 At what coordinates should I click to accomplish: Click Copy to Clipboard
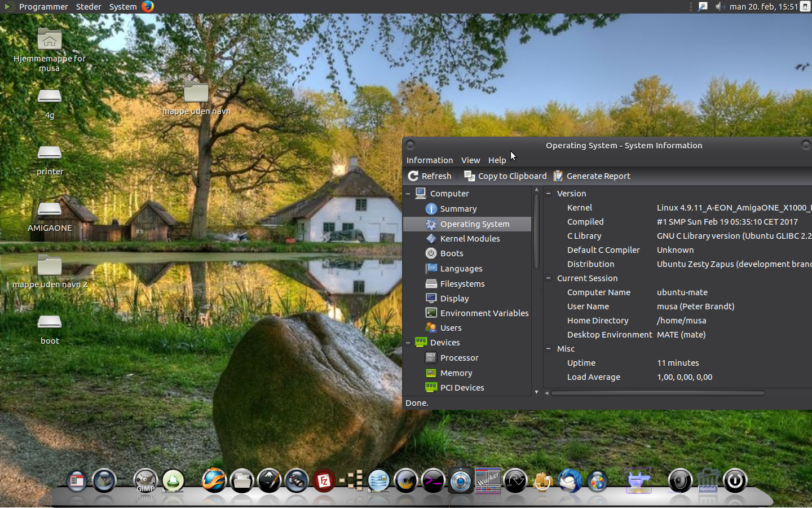pos(505,176)
